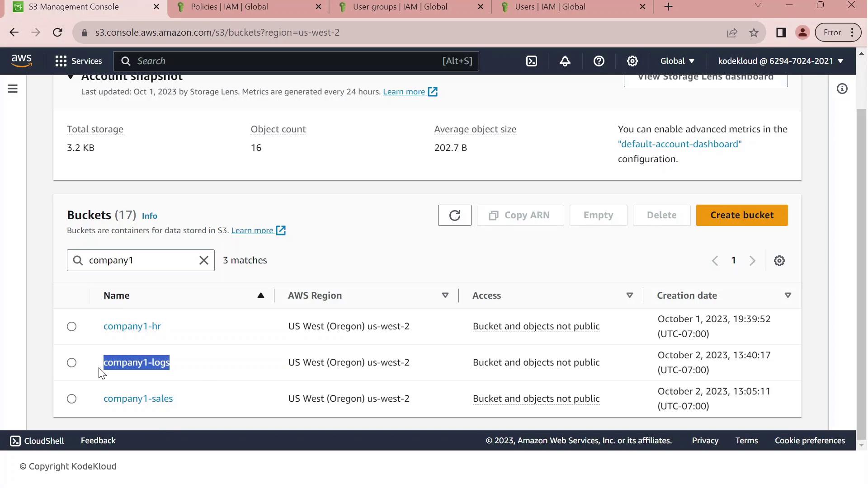Open the notifications bell icon
Screen dimensions: 868x488
click(x=565, y=61)
